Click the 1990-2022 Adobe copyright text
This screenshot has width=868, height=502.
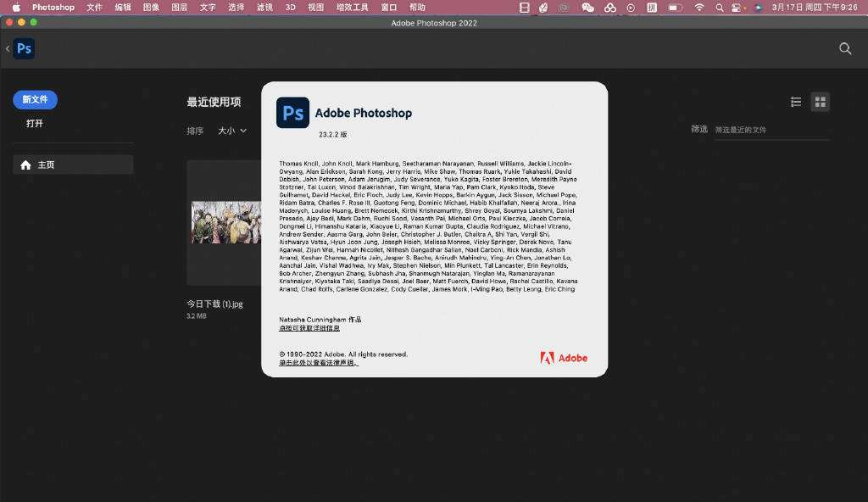pyautogui.click(x=343, y=354)
